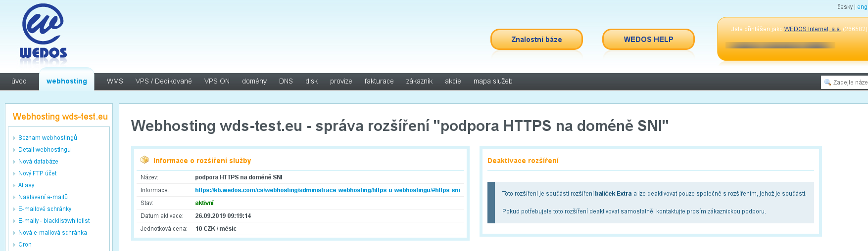
Task: Open the WEDOS HELP button
Action: click(x=648, y=40)
